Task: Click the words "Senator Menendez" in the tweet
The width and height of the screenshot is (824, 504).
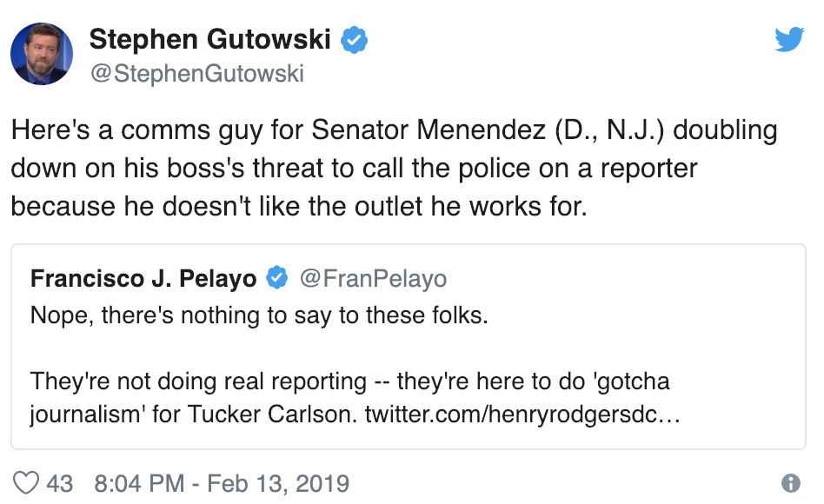Action: (x=429, y=129)
